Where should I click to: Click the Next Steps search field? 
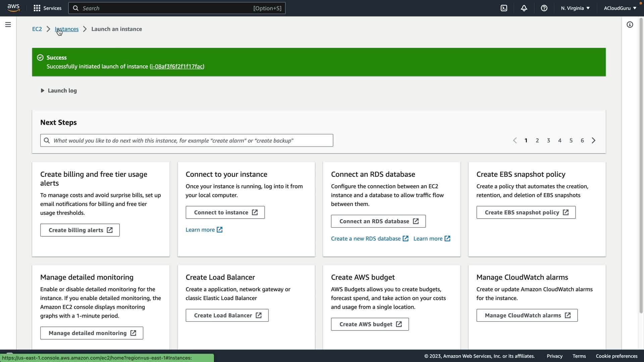(186, 140)
